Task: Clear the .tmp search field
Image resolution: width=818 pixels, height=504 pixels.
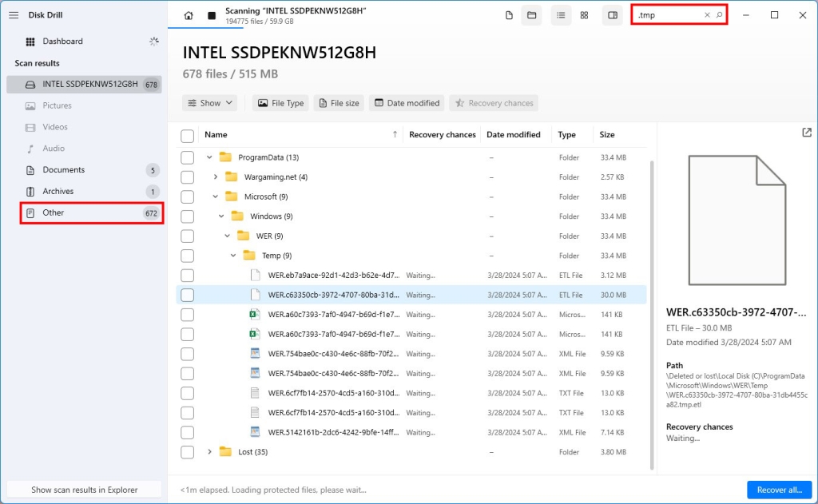Action: [706, 14]
